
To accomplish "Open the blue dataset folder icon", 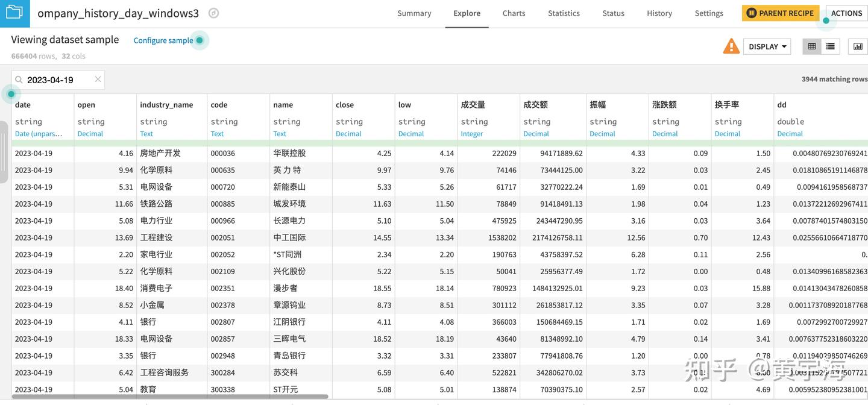I will (x=14, y=13).
